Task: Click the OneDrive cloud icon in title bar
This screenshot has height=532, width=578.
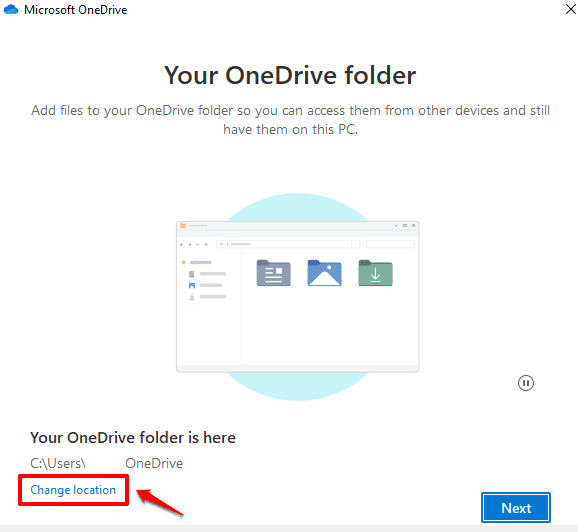Action: (x=11, y=9)
